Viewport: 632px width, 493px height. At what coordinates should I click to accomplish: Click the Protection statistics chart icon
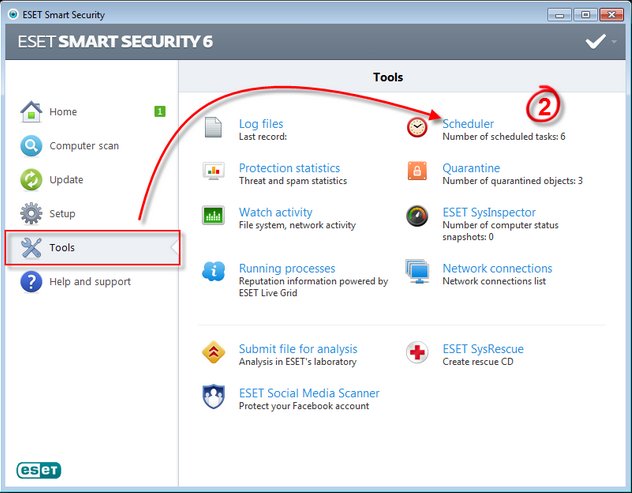(x=213, y=171)
